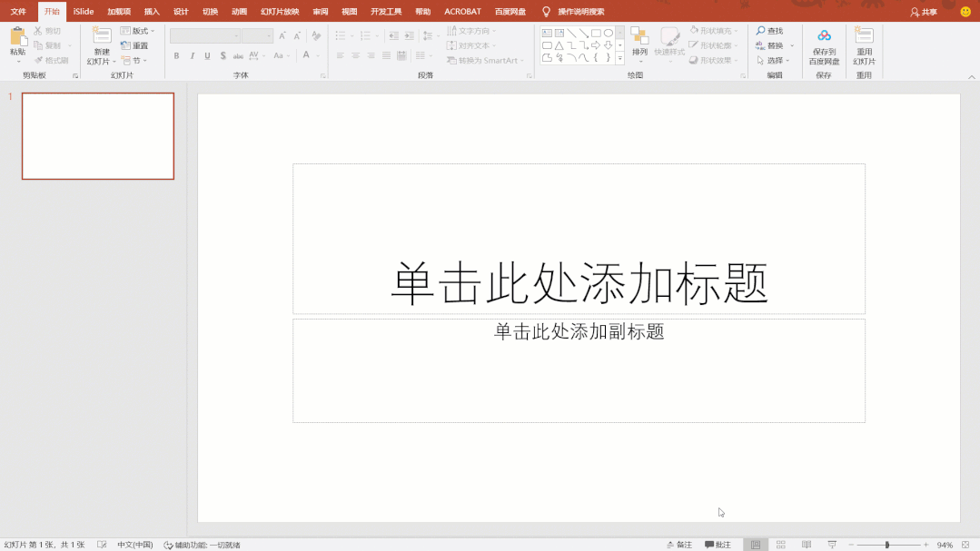Select the oval shape in shapes gallery

coord(609,33)
